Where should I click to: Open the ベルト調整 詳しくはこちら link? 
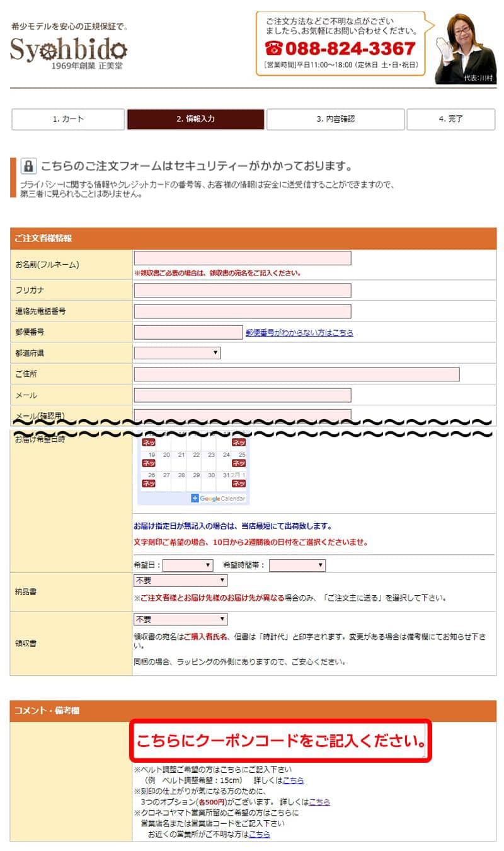pos(293,780)
